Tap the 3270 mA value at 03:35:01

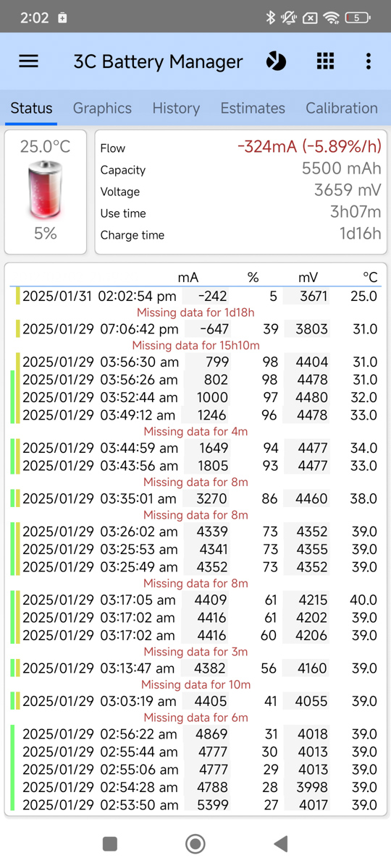click(x=213, y=498)
